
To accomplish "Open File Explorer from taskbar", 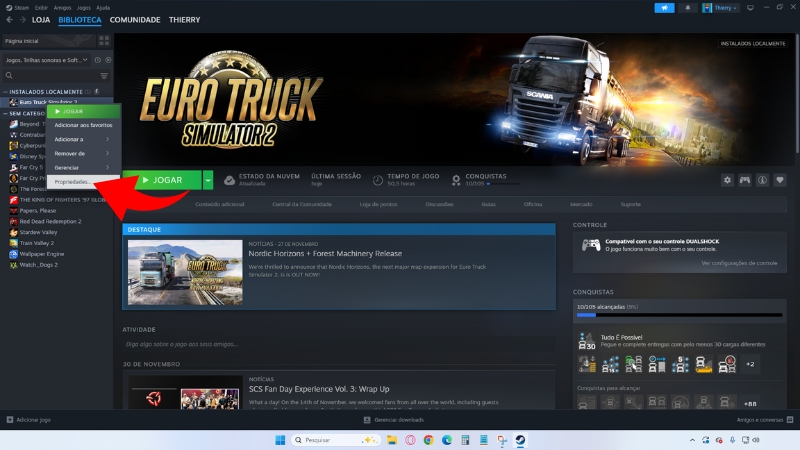I will coord(392,440).
